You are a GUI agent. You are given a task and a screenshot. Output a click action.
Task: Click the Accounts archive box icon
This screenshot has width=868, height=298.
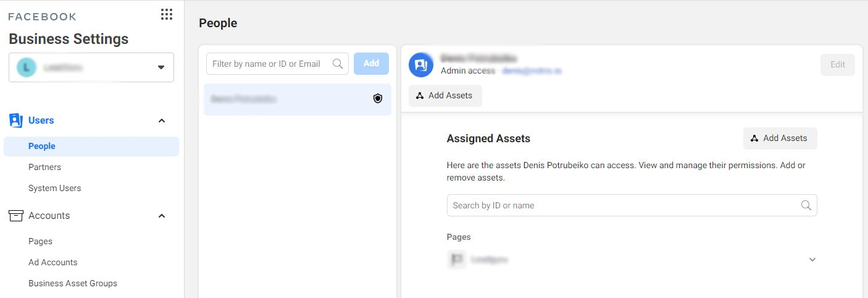coord(16,216)
